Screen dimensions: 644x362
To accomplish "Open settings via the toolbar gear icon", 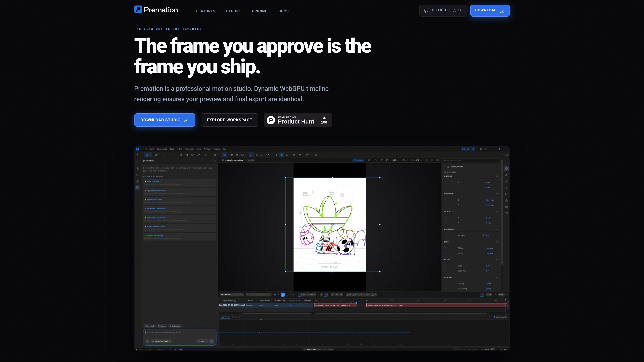I will (316, 155).
